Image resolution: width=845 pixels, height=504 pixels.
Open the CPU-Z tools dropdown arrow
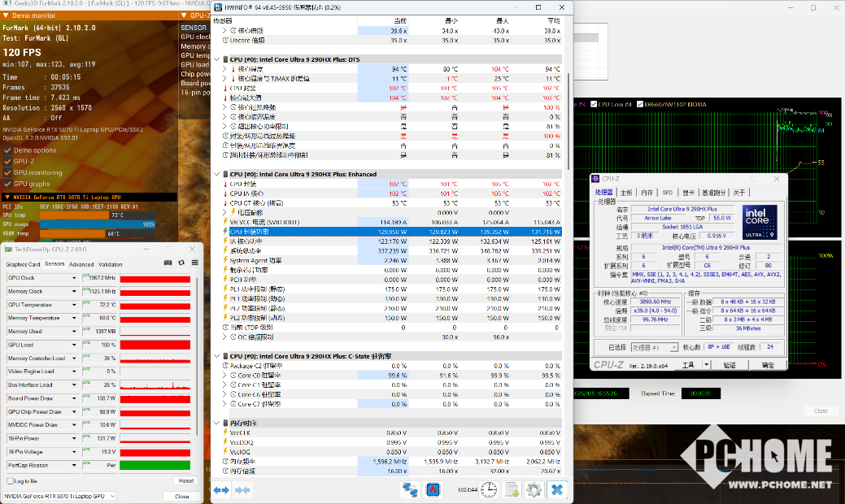[x=704, y=366]
